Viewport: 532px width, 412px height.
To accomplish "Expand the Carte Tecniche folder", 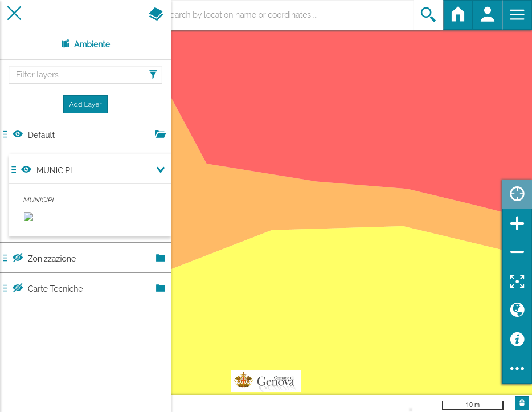I will coord(161,288).
